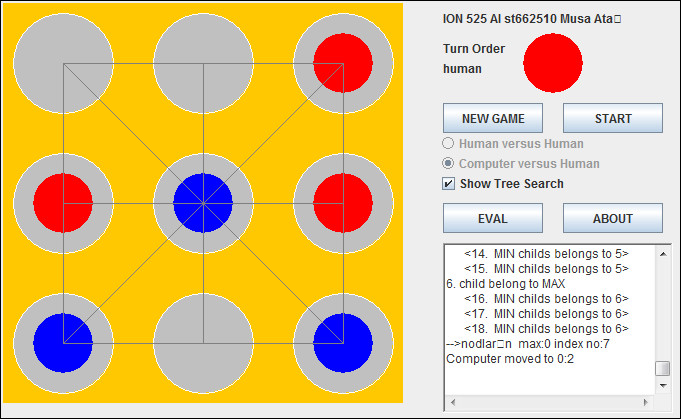Select the blue piece in the center cell
Image resolution: width=681 pixels, height=419 pixels.
203,203
